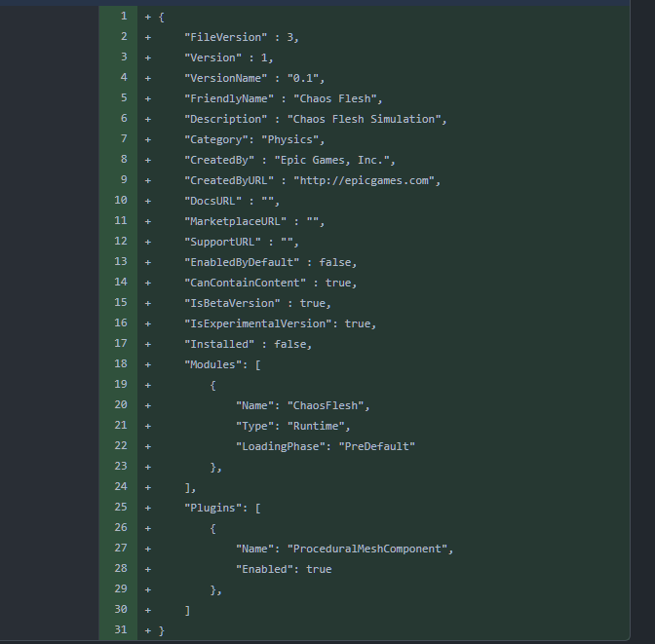The height and width of the screenshot is (644, 655).
Task: Click the "Version" : 1 line key
Action: 212,57
